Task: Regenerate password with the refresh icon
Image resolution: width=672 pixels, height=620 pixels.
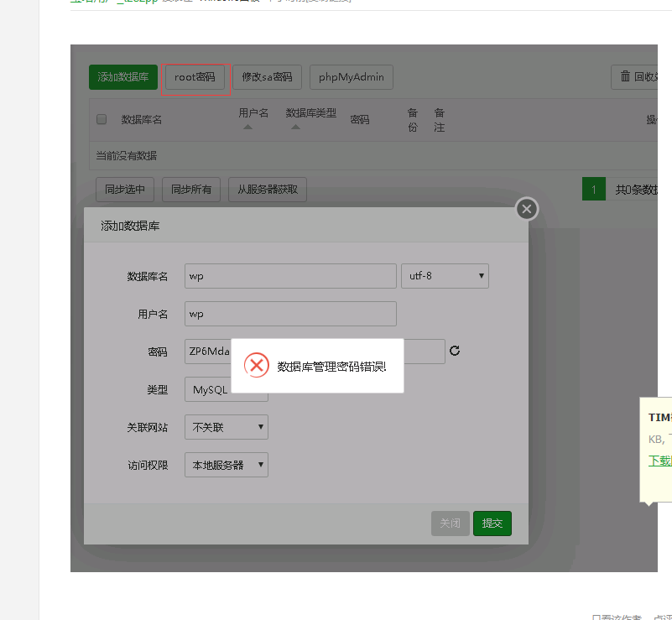Action: [455, 351]
